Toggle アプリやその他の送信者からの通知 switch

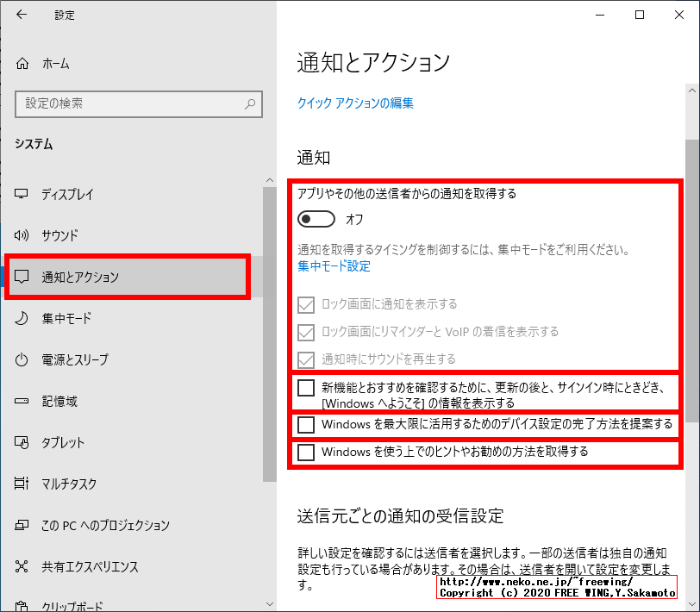tap(316, 219)
